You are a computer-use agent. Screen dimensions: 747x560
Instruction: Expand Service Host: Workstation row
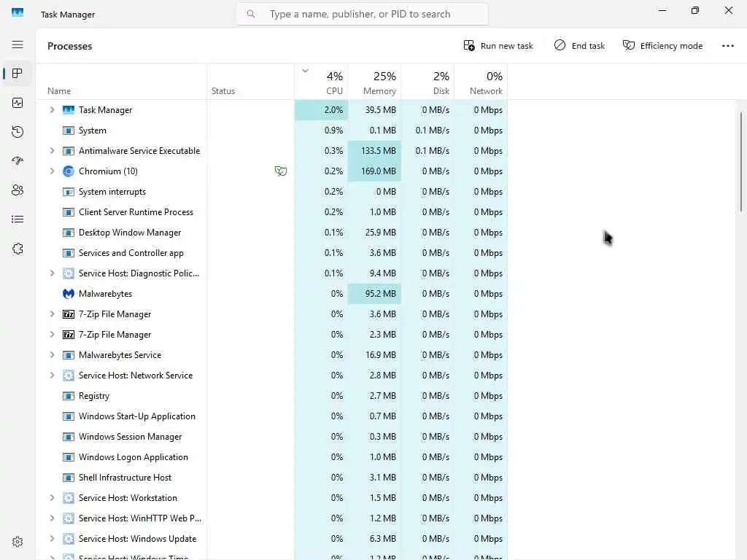point(52,497)
